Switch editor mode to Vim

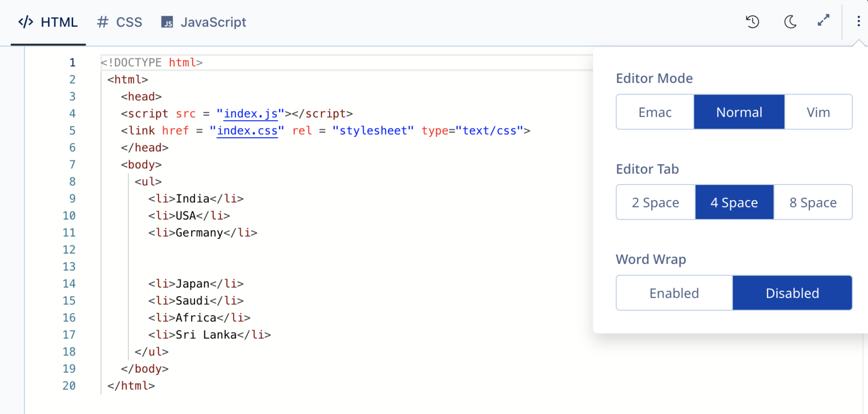click(818, 112)
